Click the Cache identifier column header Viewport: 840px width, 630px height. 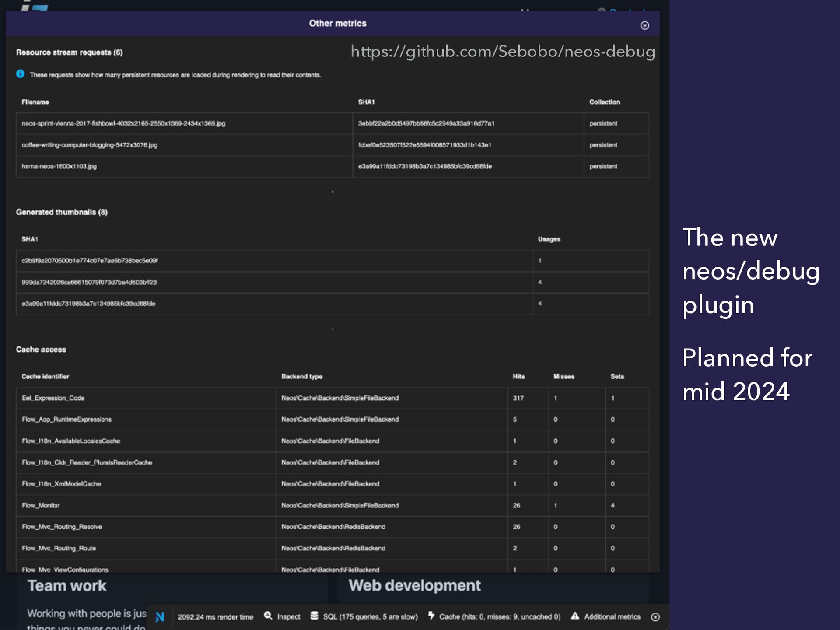[x=45, y=376]
